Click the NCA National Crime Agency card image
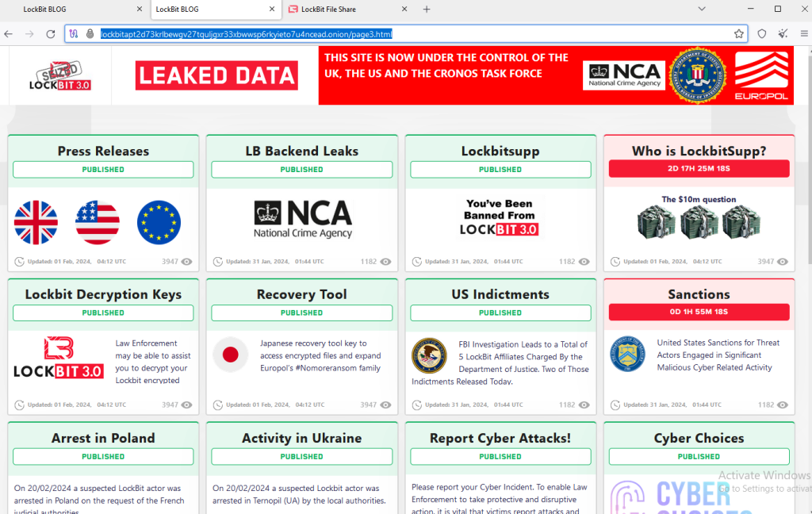This screenshot has height=514, width=812. pyautogui.click(x=303, y=219)
